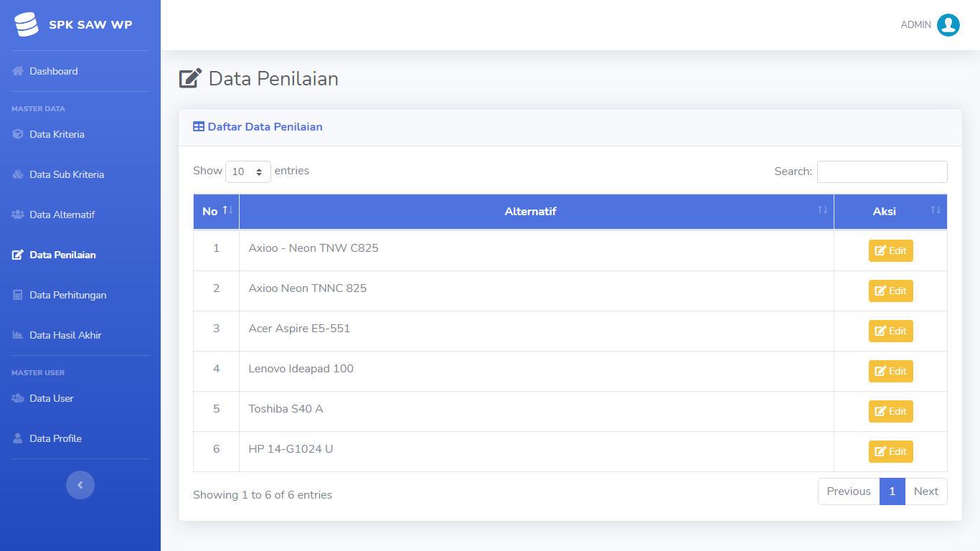
Task: Open Data Hasil Akhir menu item
Action: click(80, 335)
